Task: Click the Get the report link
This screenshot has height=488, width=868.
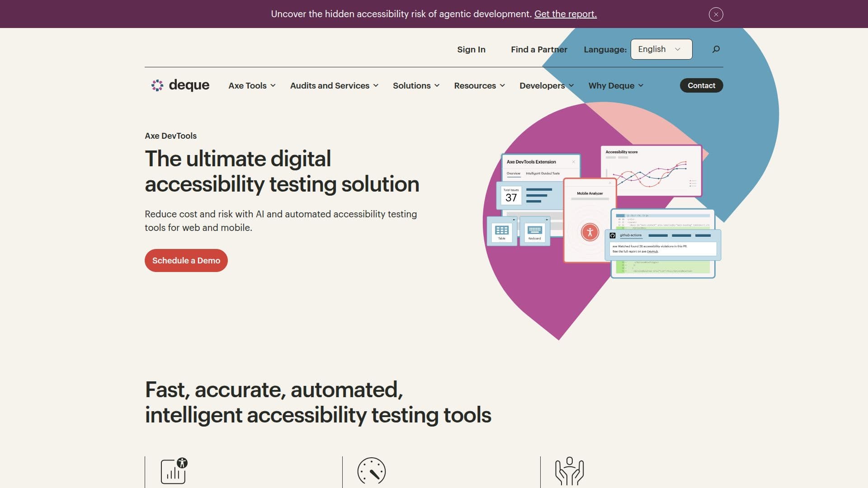Action: click(x=565, y=14)
